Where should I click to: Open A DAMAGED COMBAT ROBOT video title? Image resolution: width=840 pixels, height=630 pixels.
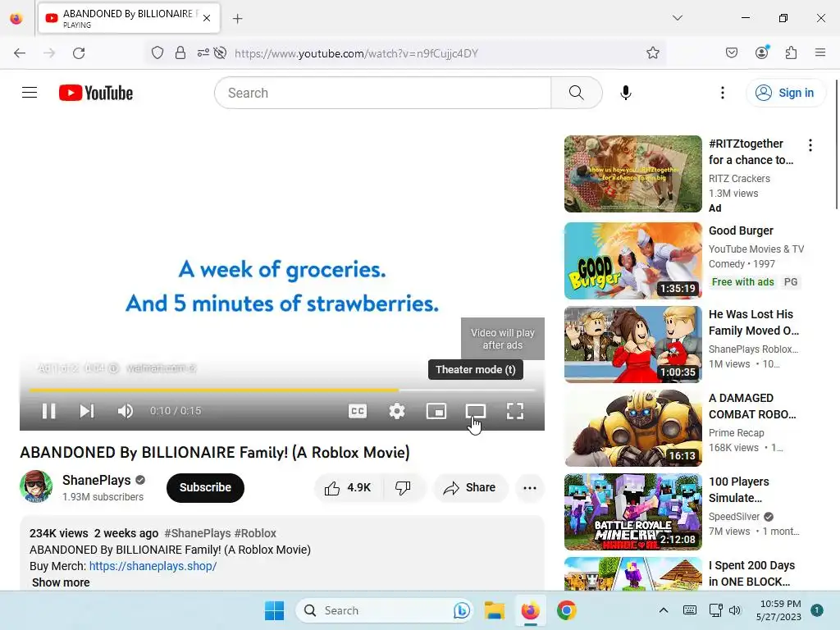pyautogui.click(x=752, y=406)
